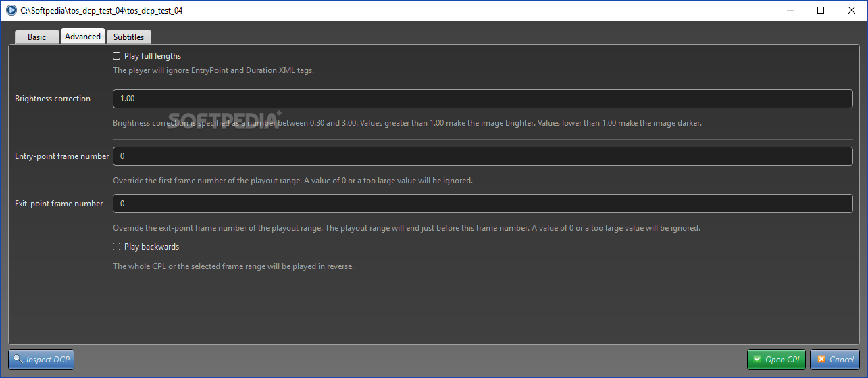Click the app icon in the title bar

pyautogui.click(x=11, y=11)
